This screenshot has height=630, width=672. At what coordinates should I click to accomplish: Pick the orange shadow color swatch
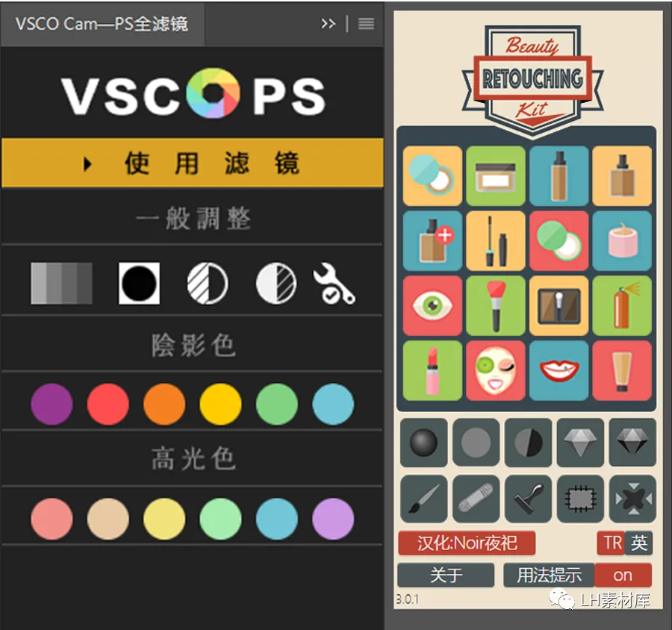(164, 404)
